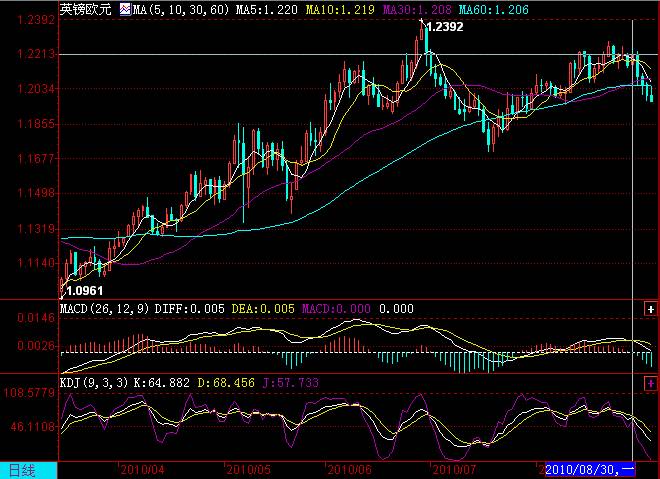Image resolution: width=660 pixels, height=479 pixels.
Task: Expand the KDJ panel with its plus button
Action: (651, 383)
